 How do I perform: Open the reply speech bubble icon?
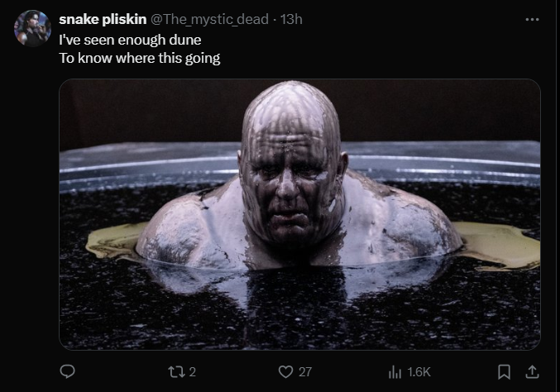click(x=67, y=371)
